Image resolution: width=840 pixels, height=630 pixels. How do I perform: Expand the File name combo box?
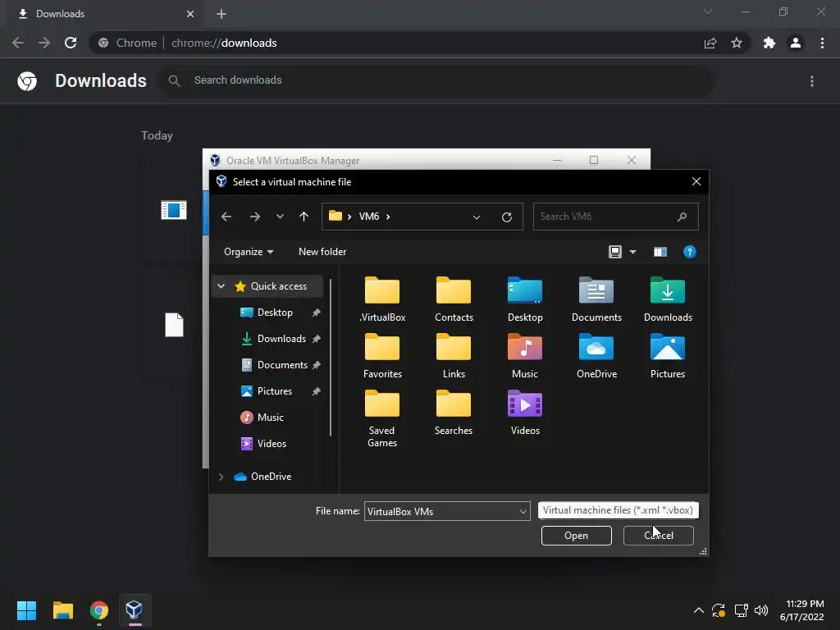click(523, 512)
